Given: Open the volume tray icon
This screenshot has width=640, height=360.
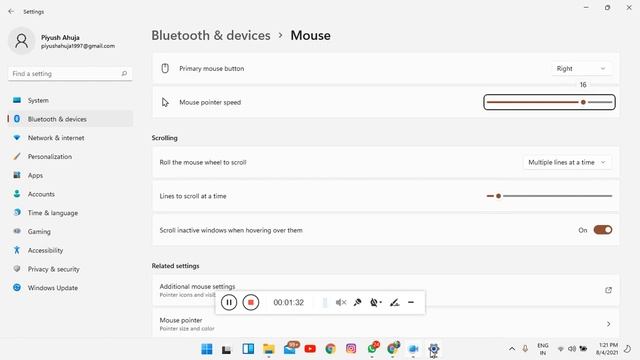Looking at the screenshot, I should [572, 349].
